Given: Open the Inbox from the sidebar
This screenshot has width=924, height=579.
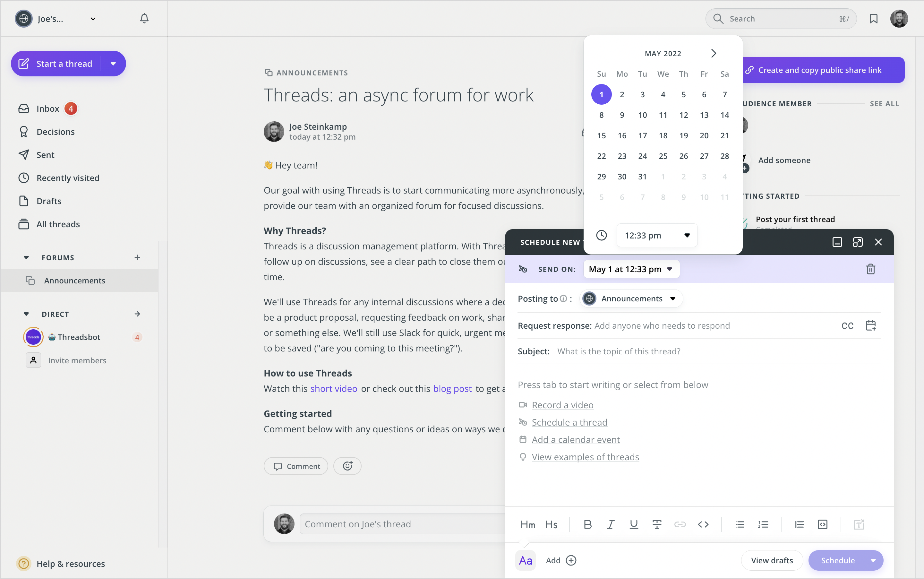Looking at the screenshot, I should click(x=47, y=109).
